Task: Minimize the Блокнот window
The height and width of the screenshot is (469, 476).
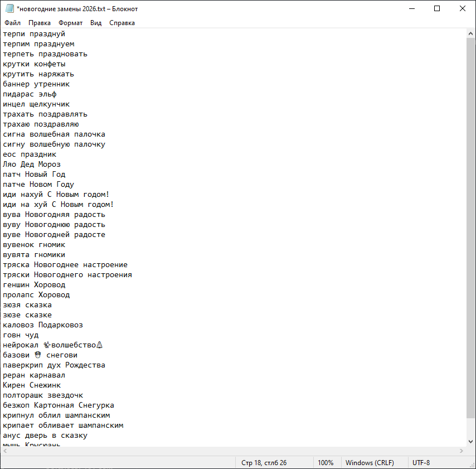Action: point(412,8)
